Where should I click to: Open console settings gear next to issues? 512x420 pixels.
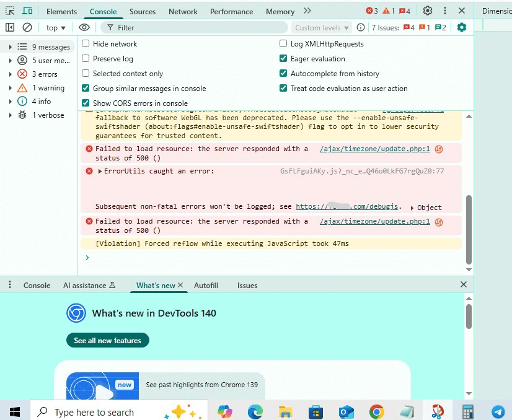(x=461, y=27)
